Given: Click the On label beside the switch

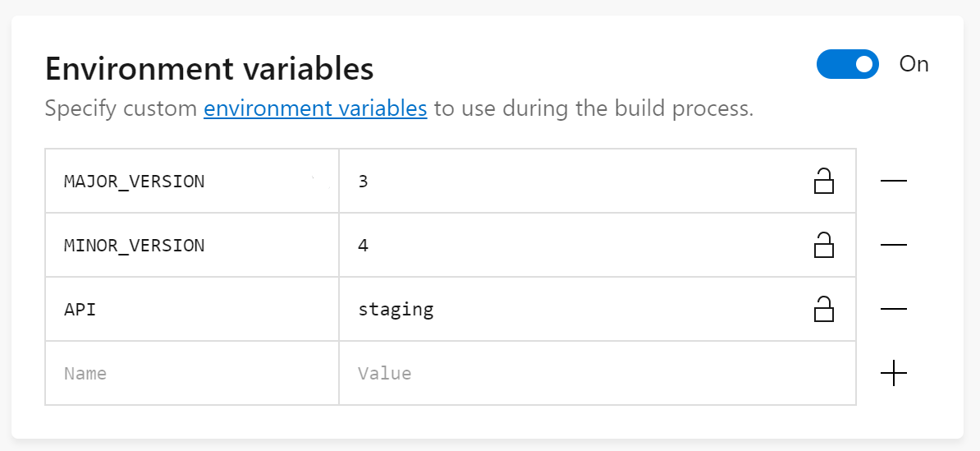Looking at the screenshot, I should pyautogui.click(x=914, y=64).
